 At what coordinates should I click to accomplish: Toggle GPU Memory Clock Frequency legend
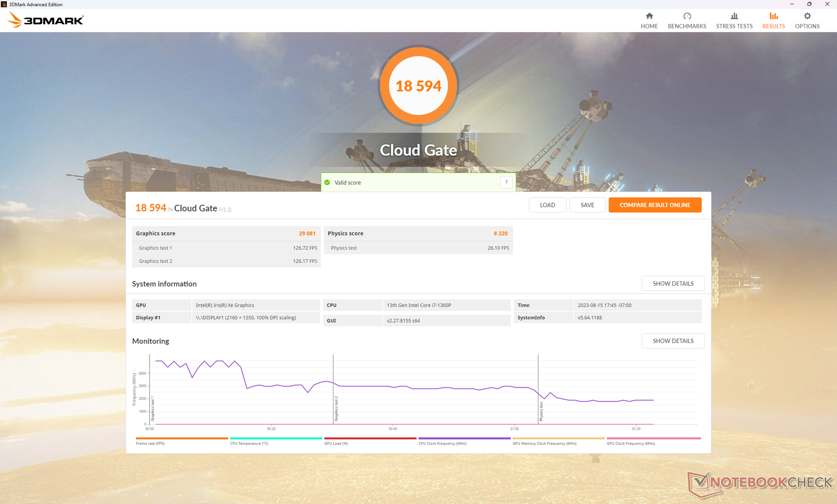click(544, 443)
